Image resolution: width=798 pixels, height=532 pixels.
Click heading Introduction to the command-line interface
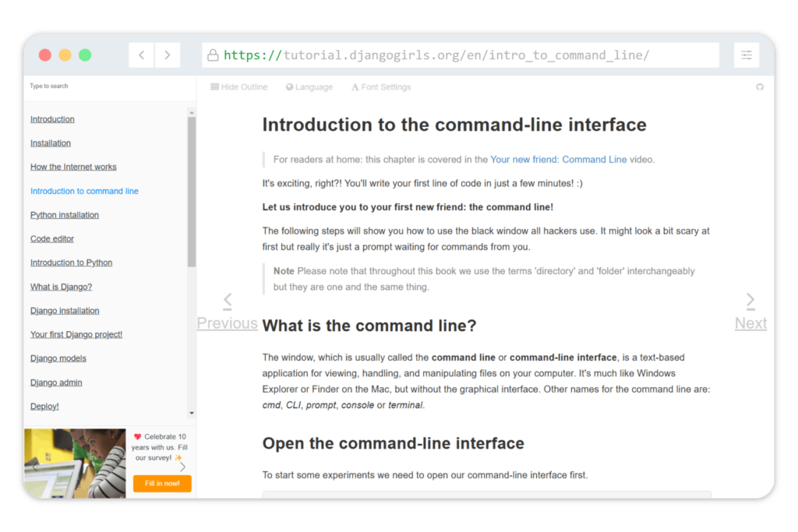[454, 125]
